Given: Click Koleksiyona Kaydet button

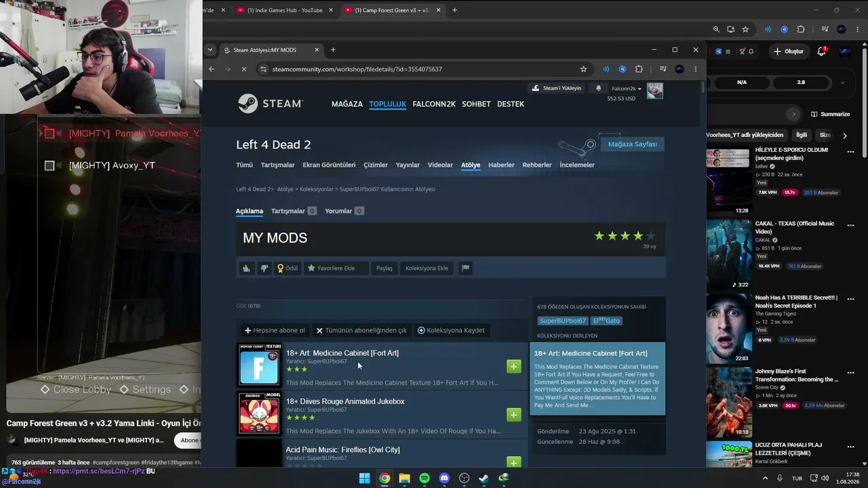Looking at the screenshot, I should (451, 330).
